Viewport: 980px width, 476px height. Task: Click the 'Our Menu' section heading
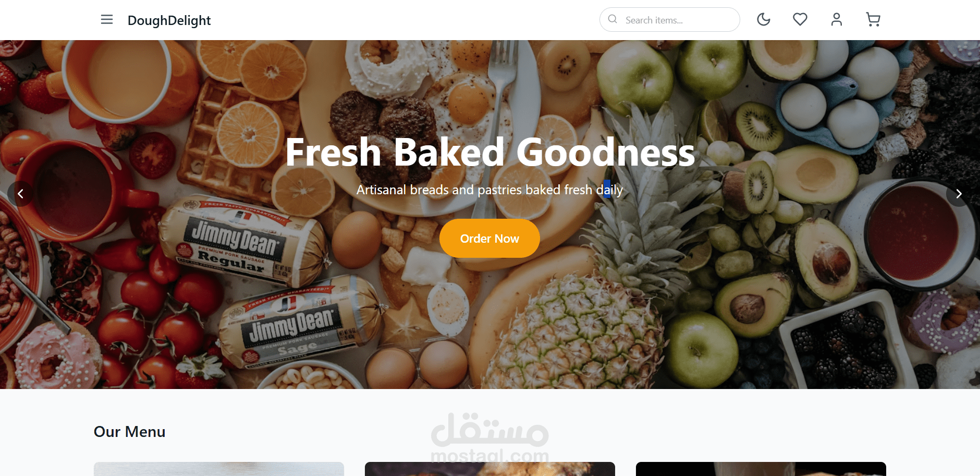coord(130,432)
